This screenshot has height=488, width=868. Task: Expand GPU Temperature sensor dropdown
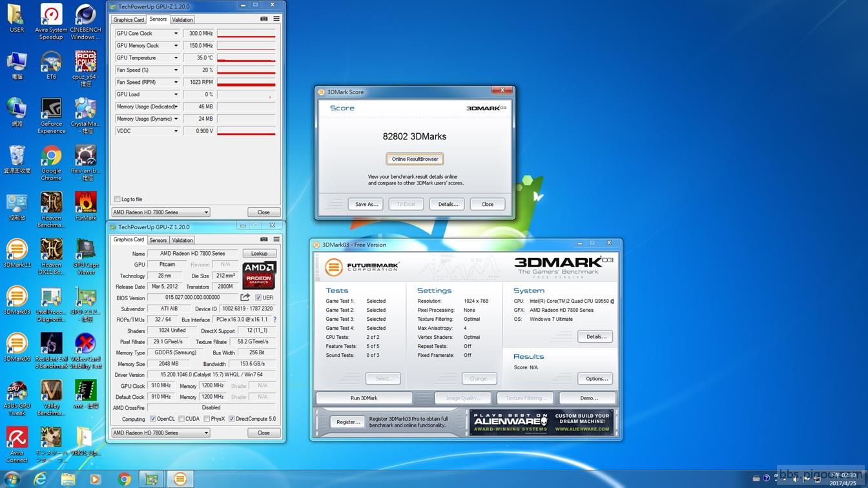[x=176, y=58]
